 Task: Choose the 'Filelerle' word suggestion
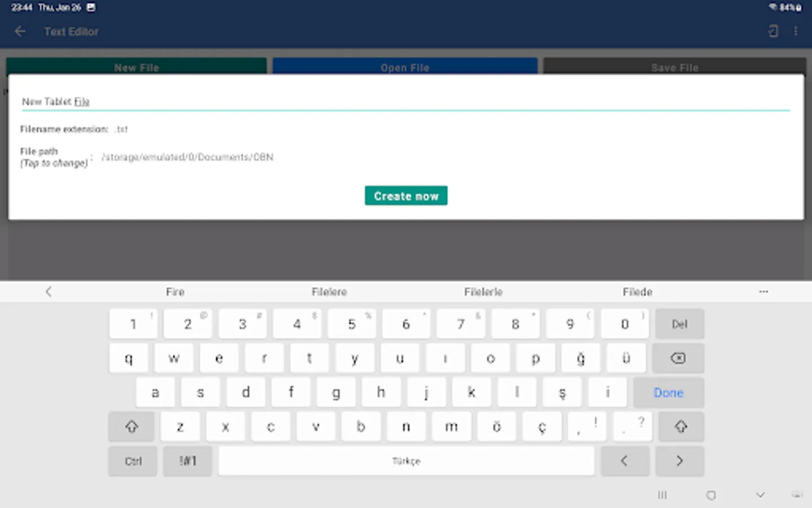click(483, 292)
